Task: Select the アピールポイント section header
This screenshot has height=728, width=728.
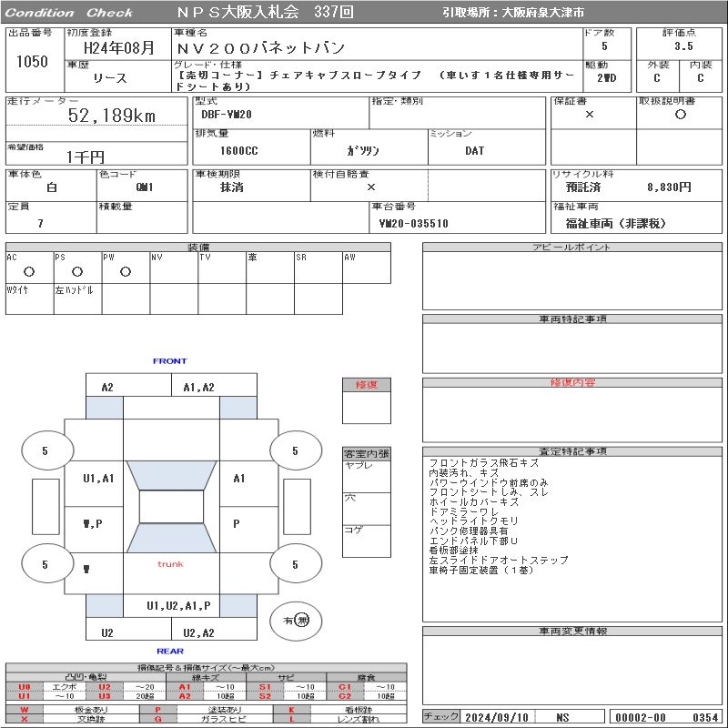Action: [x=574, y=248]
